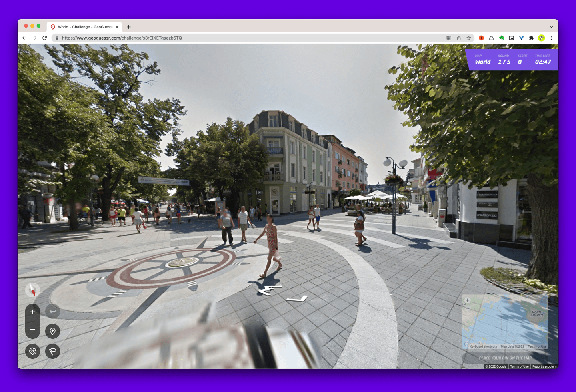Open the cloud drive extension
This screenshot has height=392, width=576.
pyautogui.click(x=491, y=38)
